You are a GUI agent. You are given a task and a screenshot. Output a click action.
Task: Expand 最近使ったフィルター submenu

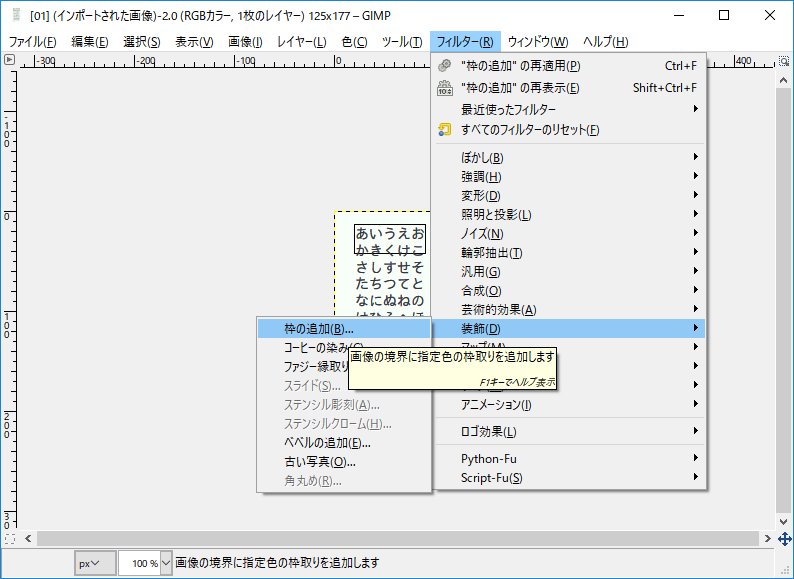[x=568, y=109]
